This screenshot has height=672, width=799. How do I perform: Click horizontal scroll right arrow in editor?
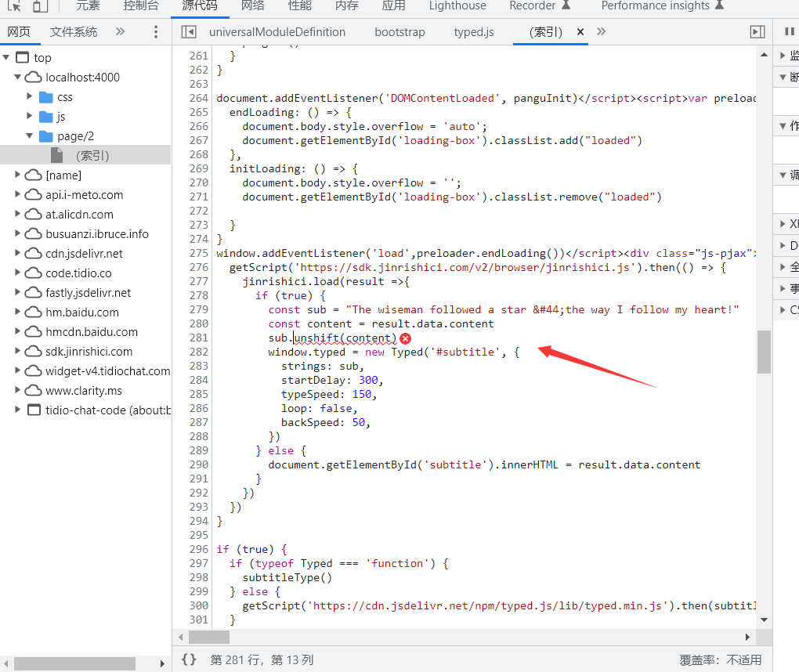tap(747, 637)
